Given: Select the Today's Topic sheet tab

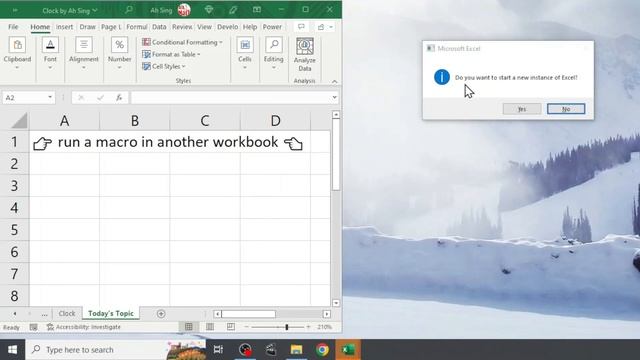Looking at the screenshot, I should pyautogui.click(x=111, y=313).
